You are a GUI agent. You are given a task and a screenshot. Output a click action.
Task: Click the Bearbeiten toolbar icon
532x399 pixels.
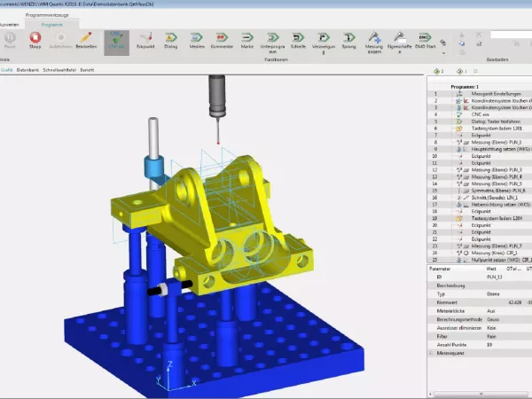click(x=86, y=38)
